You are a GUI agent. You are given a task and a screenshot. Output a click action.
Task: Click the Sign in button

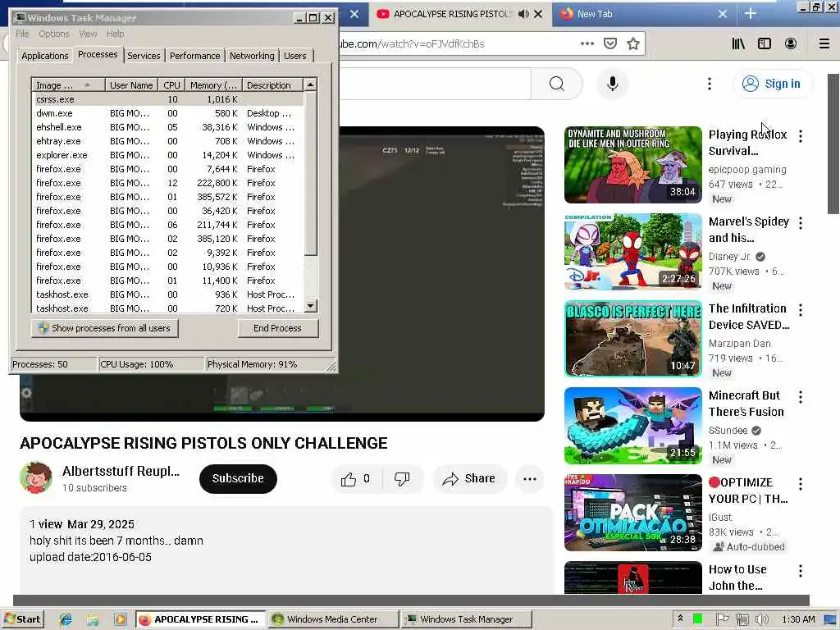(772, 84)
